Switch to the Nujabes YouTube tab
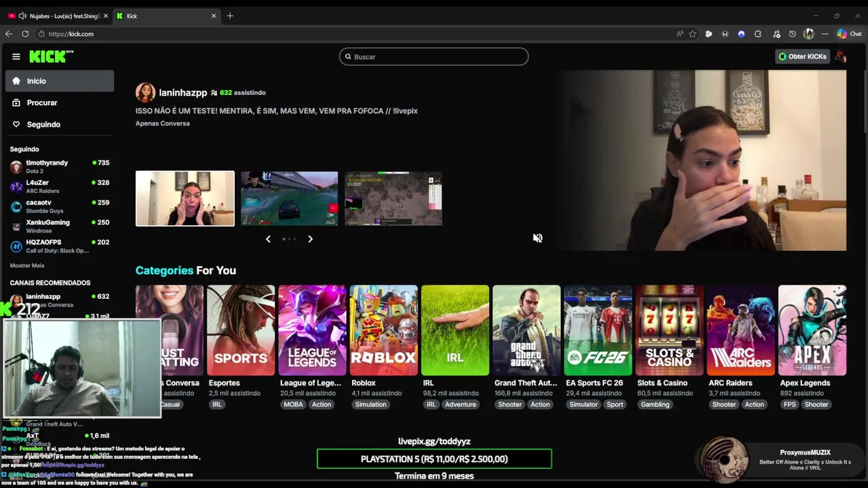The image size is (868, 488). (x=58, y=16)
